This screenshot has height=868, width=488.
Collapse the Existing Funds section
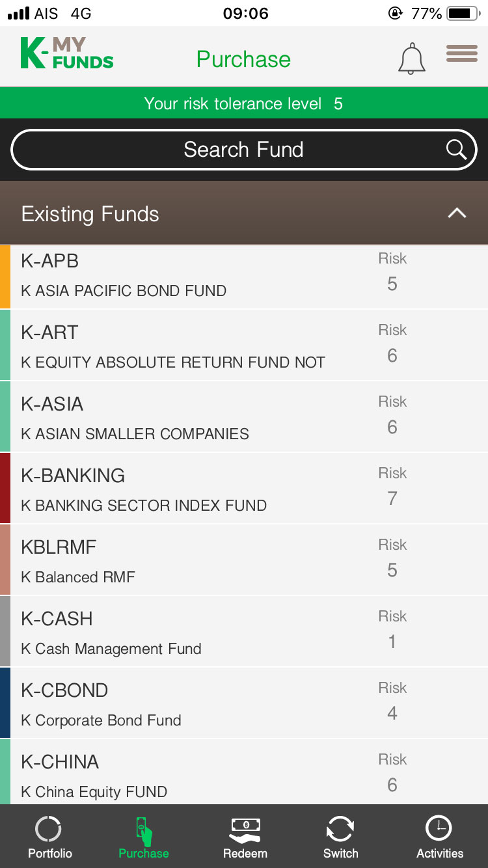pyautogui.click(x=457, y=213)
